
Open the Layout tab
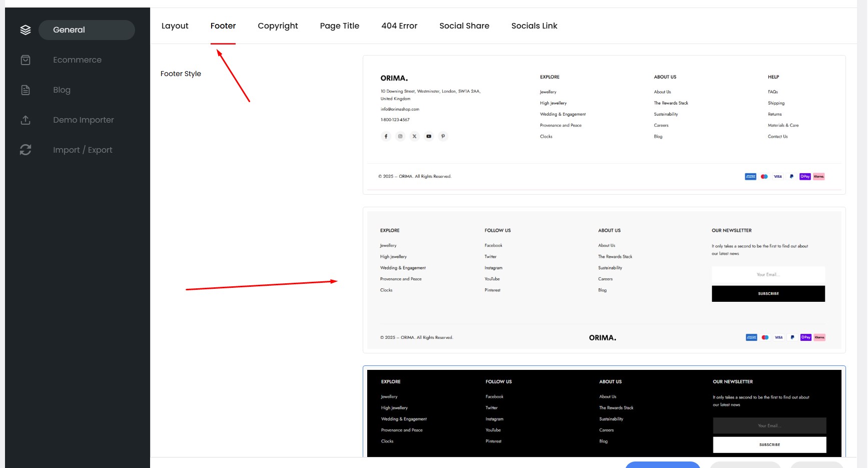pyautogui.click(x=175, y=26)
